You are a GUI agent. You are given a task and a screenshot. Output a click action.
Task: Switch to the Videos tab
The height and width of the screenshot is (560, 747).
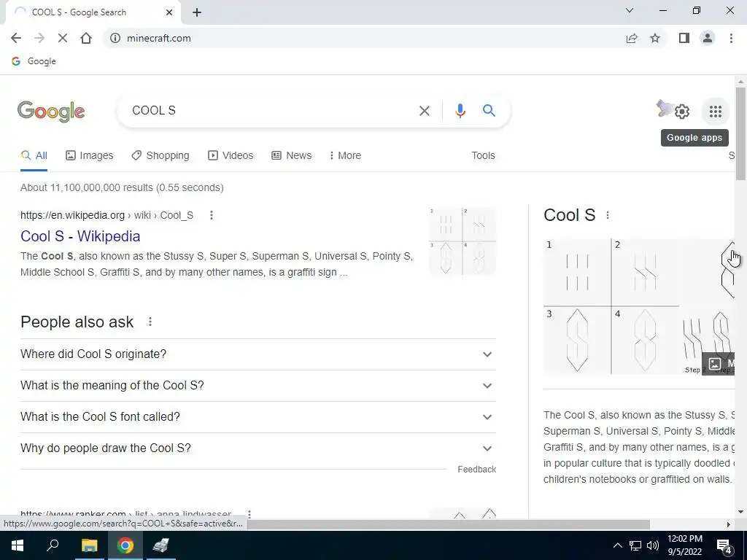[x=231, y=156]
